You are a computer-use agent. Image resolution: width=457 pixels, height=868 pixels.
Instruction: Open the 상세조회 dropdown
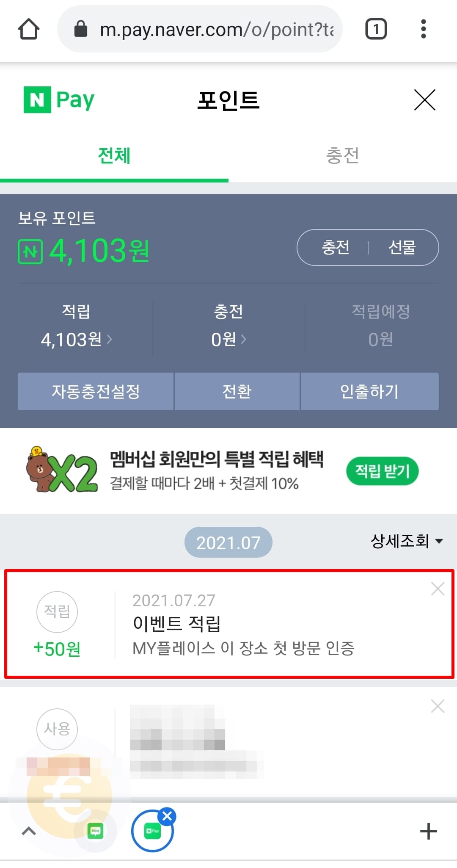[407, 541]
